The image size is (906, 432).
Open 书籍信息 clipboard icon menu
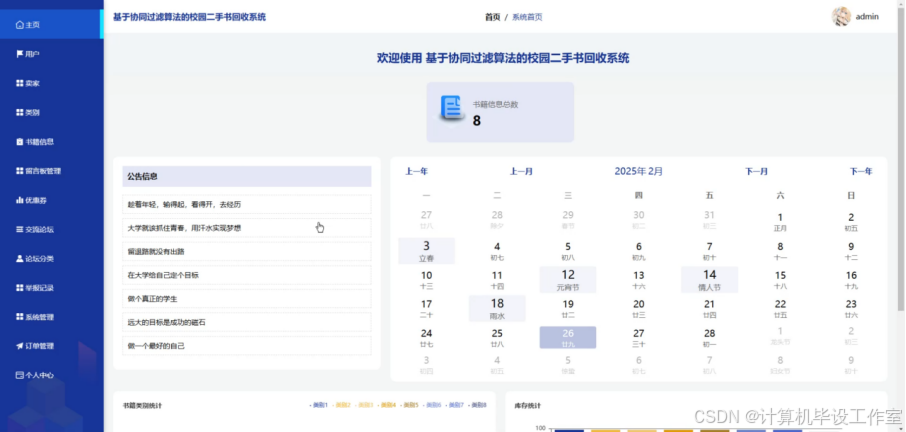point(20,141)
